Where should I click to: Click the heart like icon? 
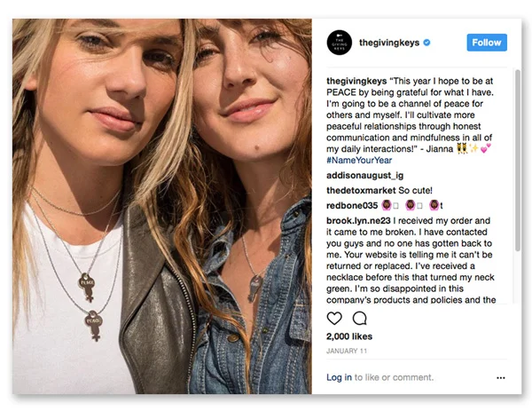[x=334, y=319]
